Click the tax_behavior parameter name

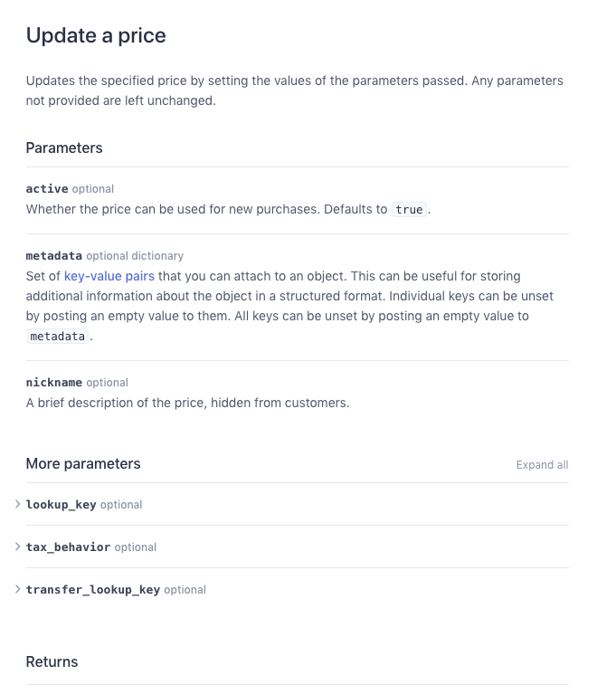[68, 547]
